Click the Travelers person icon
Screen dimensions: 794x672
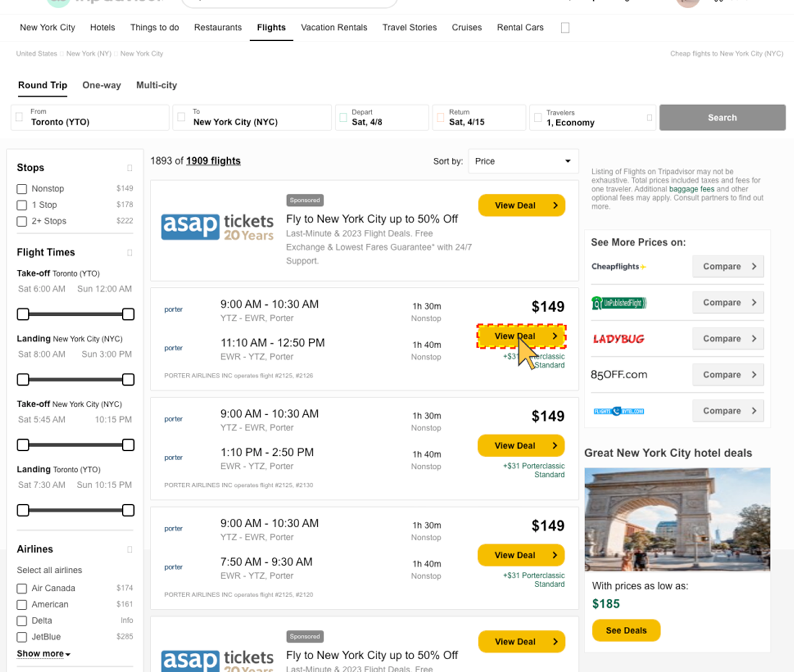coord(538,117)
